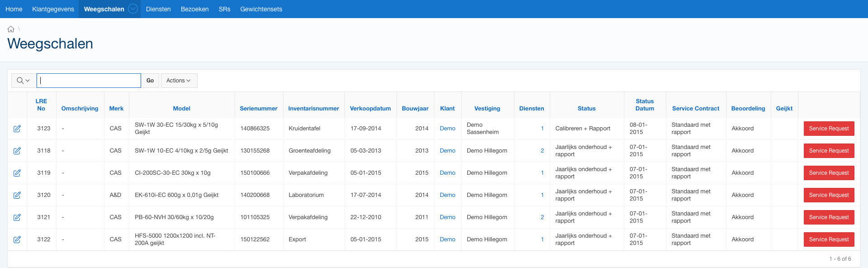Create Service Request for serial 101105325
This screenshot has width=868, height=268.
(829, 217)
